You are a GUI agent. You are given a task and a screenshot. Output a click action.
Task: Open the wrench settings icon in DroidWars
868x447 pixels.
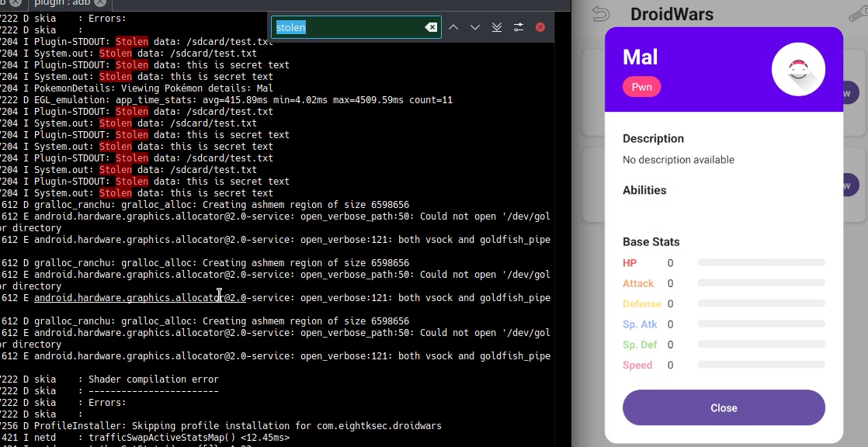point(856,13)
